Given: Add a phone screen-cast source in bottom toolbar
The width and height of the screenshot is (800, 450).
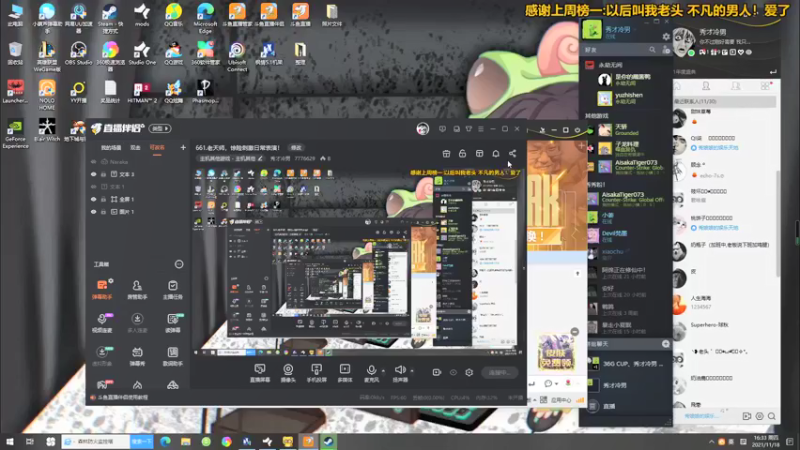Looking at the screenshot, I should click(x=316, y=373).
